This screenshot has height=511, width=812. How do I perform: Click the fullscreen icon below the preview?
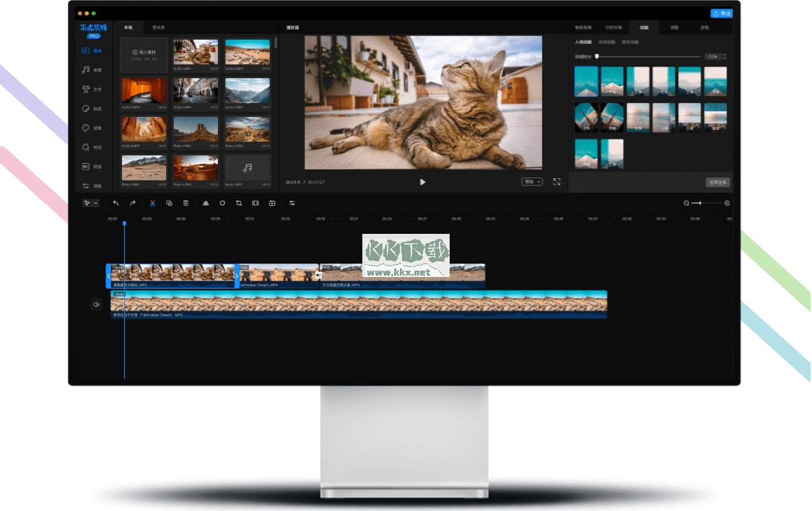[556, 182]
